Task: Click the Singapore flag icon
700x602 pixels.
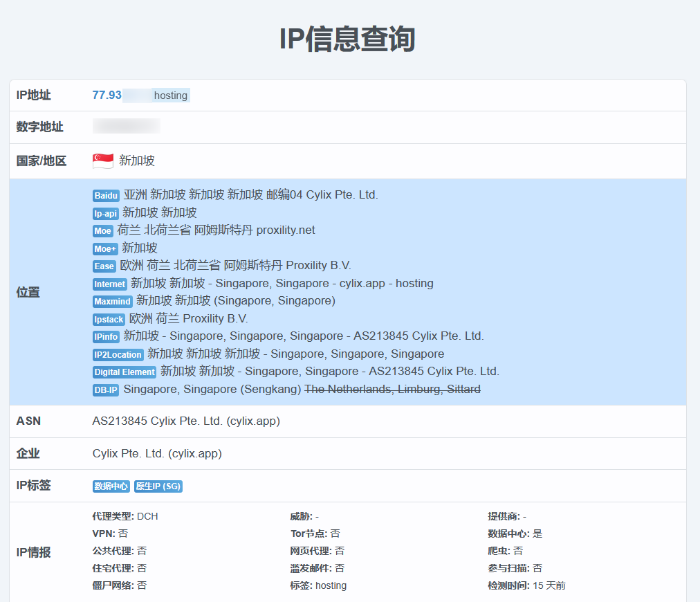Action: [x=102, y=160]
